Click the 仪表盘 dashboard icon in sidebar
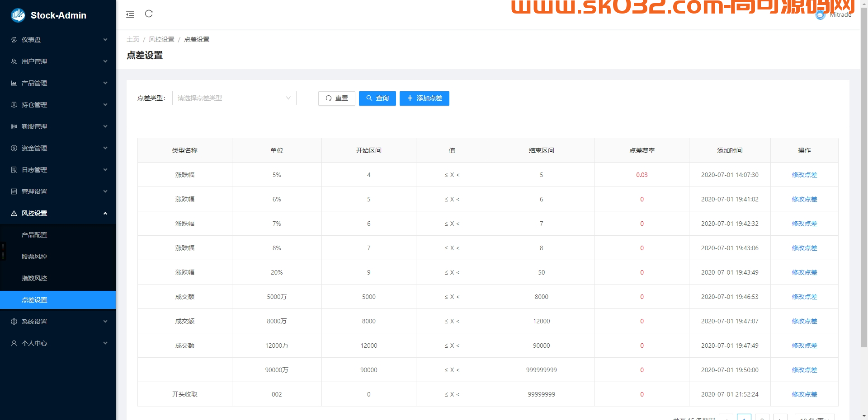 (14, 40)
